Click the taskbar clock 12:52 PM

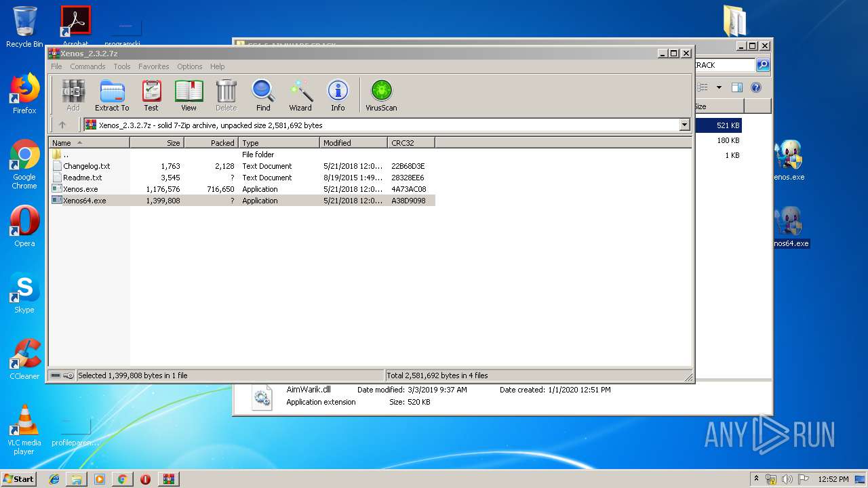(x=833, y=479)
